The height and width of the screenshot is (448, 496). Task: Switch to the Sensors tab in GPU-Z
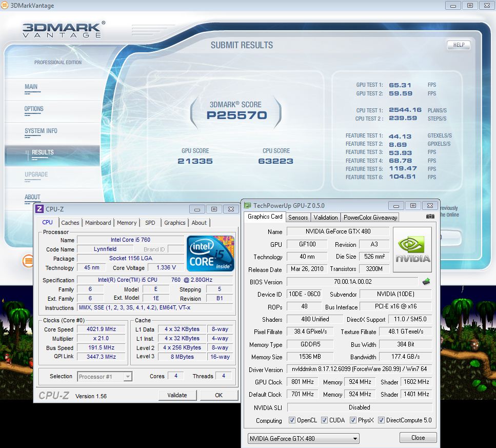[298, 217]
